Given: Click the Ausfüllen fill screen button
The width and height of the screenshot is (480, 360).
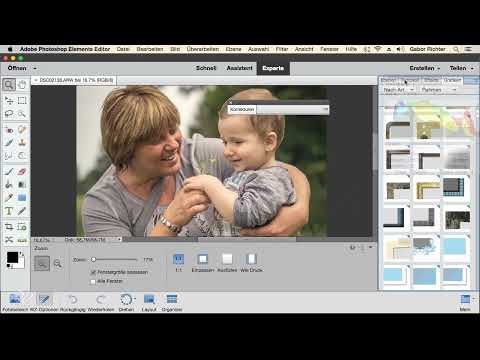Looking at the screenshot, I should 227,263.
